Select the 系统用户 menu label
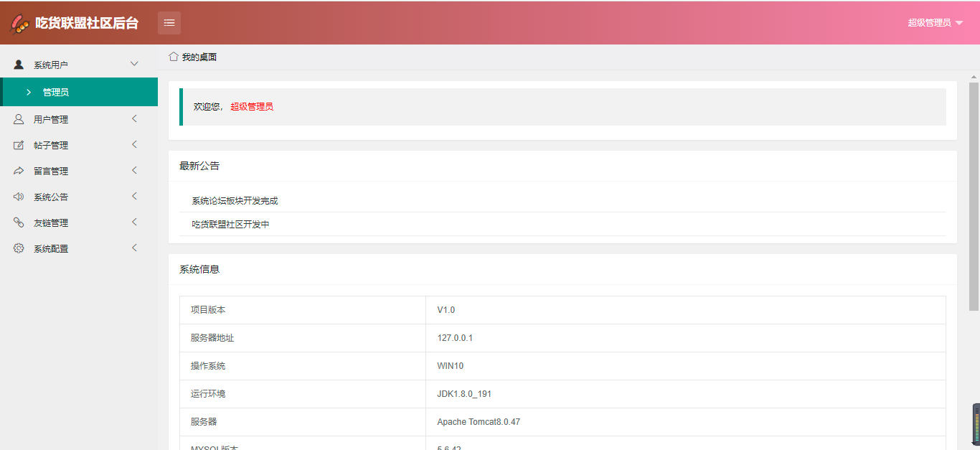The image size is (980, 450). point(51,65)
